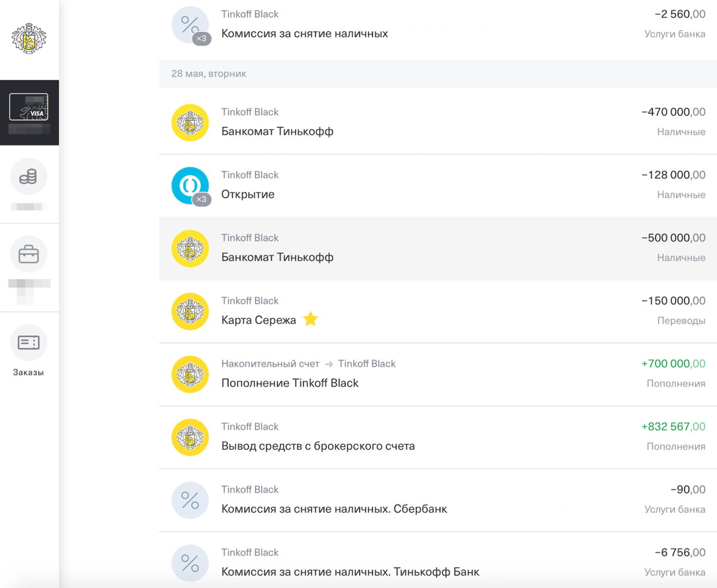Viewport: 717px width, 588px height.
Task: Click Услуги банка under the −90,00 amount
Action: tap(675, 510)
